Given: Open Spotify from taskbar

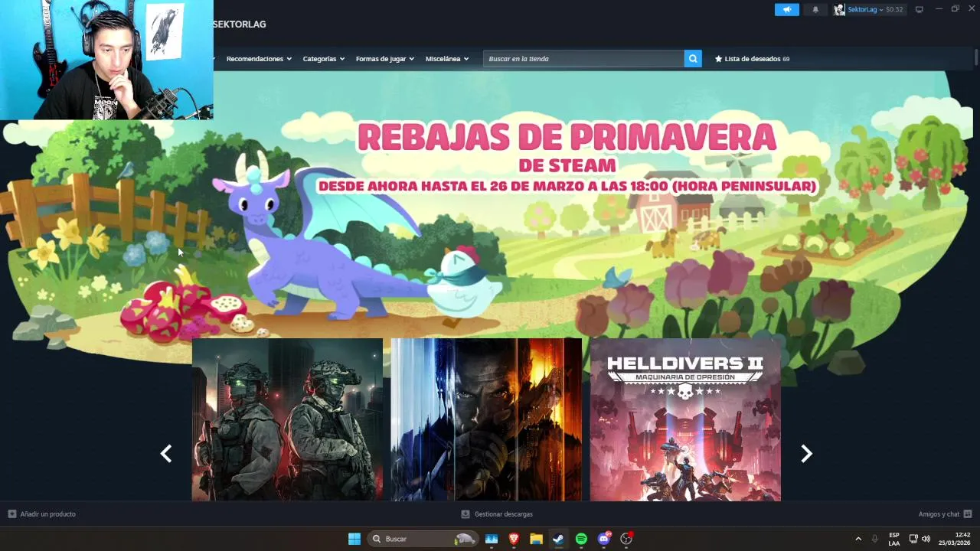Looking at the screenshot, I should pos(581,539).
